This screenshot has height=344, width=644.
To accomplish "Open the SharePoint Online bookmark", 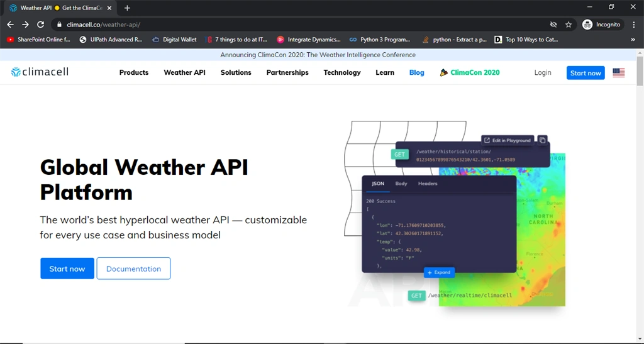I will [x=38, y=40].
